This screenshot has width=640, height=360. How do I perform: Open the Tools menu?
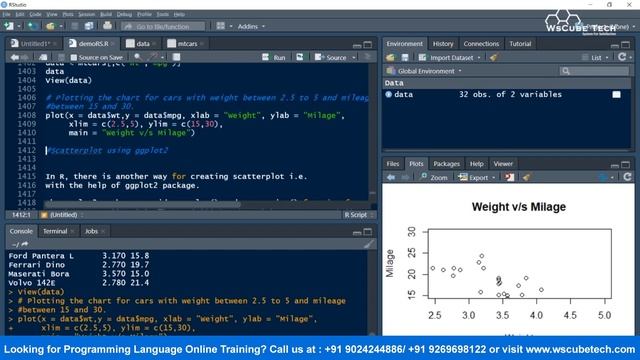click(162, 14)
